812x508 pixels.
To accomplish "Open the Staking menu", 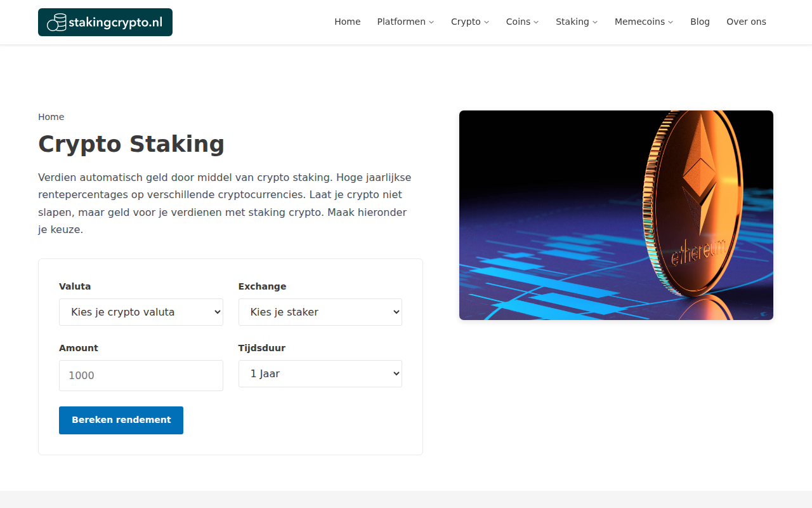I will coord(572,22).
